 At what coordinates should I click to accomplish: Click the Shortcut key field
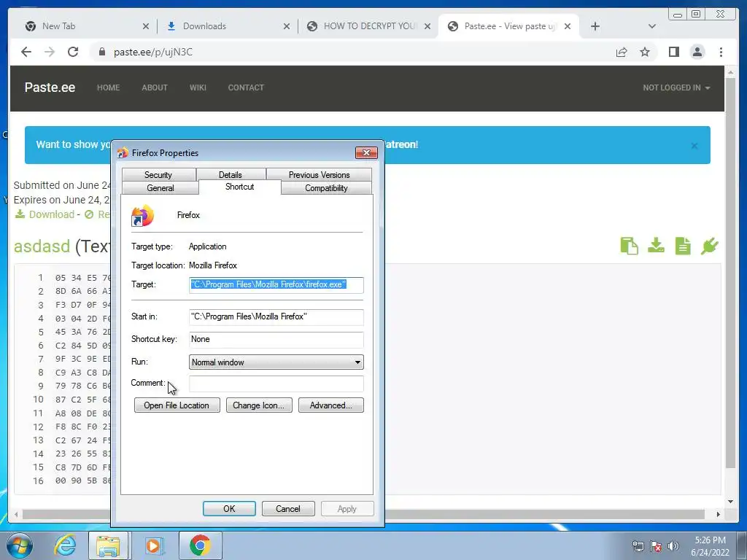[x=276, y=339]
